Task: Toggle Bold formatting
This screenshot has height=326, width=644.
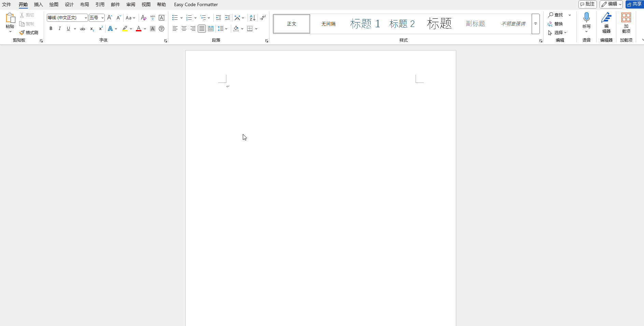Action: [x=51, y=29]
